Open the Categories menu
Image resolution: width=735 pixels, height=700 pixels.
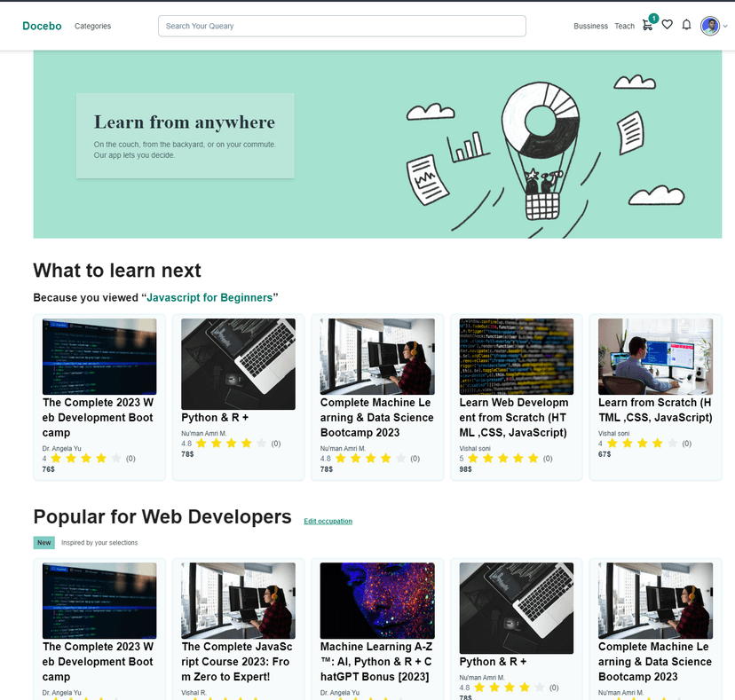pos(92,27)
